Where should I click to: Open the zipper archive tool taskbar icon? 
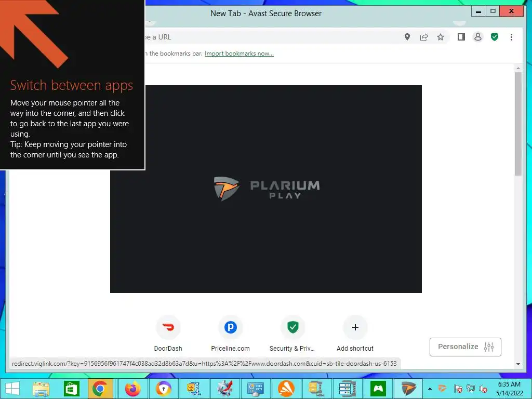coord(194,389)
